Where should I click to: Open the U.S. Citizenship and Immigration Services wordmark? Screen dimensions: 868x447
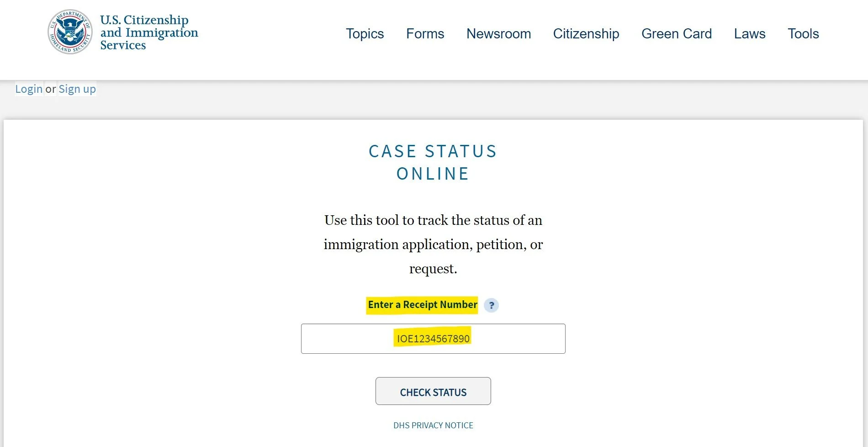pos(149,32)
